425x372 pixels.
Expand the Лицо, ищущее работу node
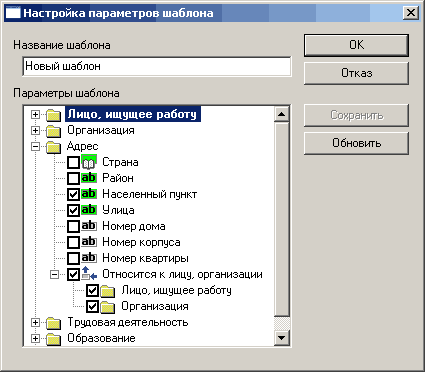pyautogui.click(x=35, y=114)
